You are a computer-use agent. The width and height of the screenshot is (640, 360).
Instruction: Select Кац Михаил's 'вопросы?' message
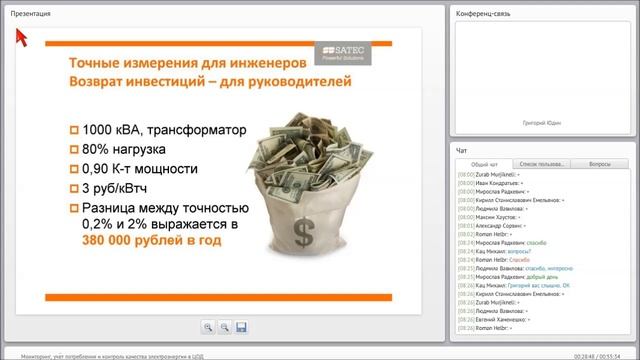tap(494, 251)
